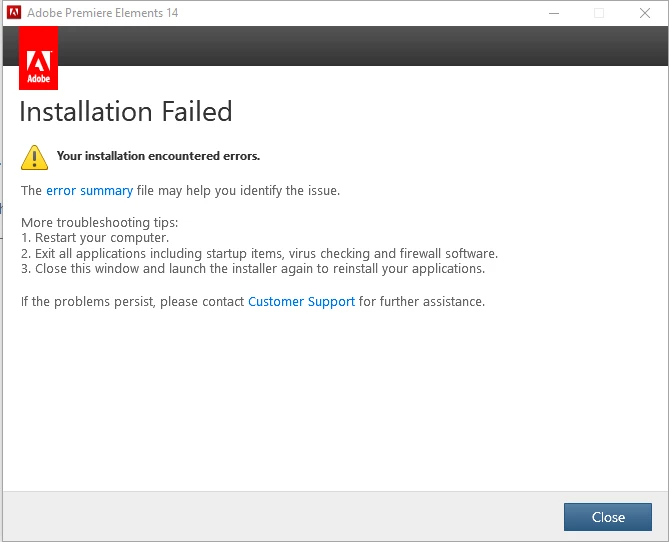669x542 pixels.
Task: Click the yellow warning triangle icon
Action: [x=34, y=157]
